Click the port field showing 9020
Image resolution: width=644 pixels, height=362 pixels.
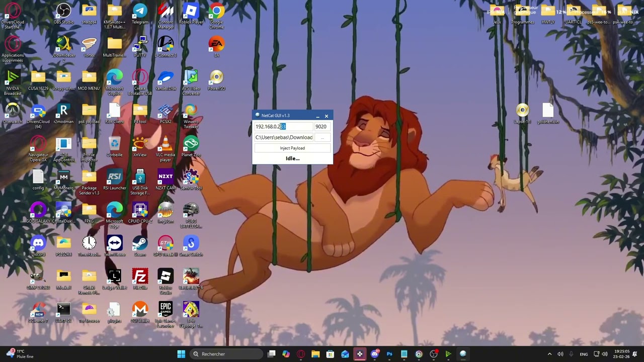tap(322, 127)
